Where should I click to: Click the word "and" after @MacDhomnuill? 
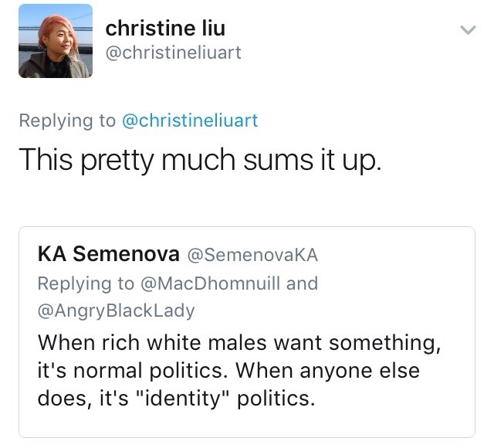click(302, 283)
